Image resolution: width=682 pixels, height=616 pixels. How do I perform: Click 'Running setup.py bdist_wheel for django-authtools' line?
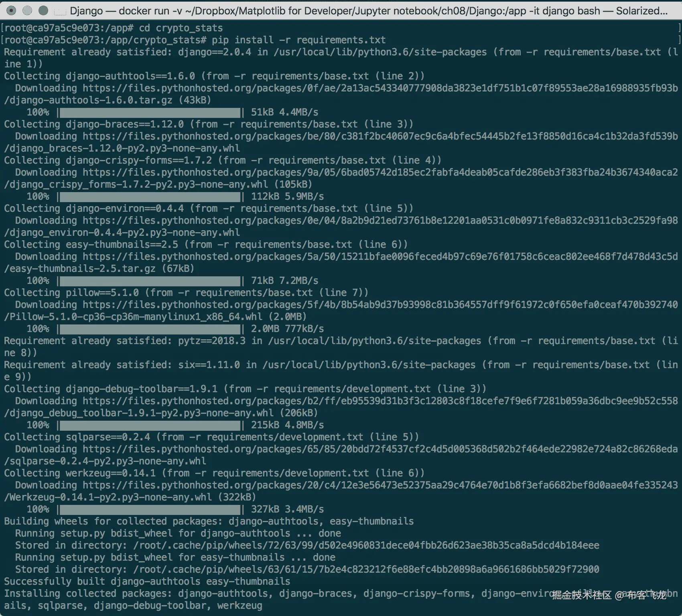tap(178, 533)
